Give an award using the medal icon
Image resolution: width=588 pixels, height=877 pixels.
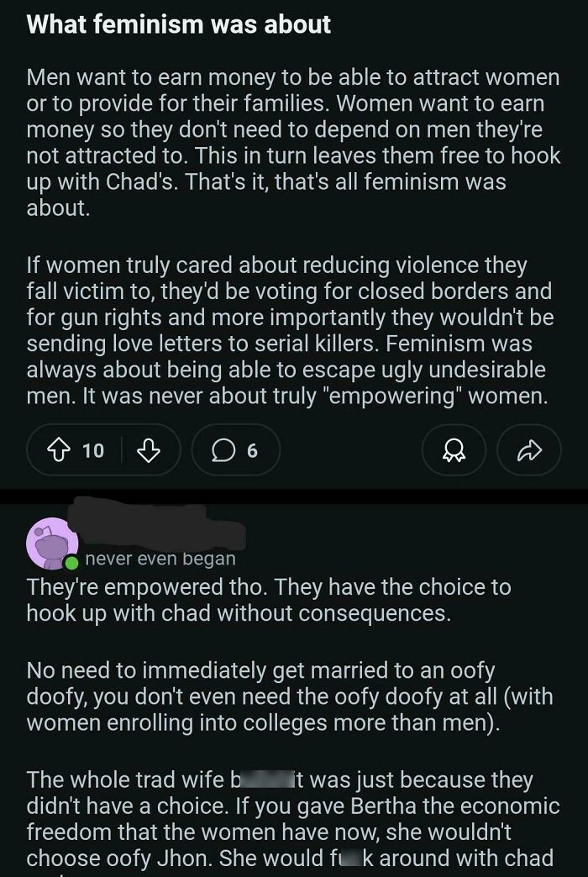[454, 450]
